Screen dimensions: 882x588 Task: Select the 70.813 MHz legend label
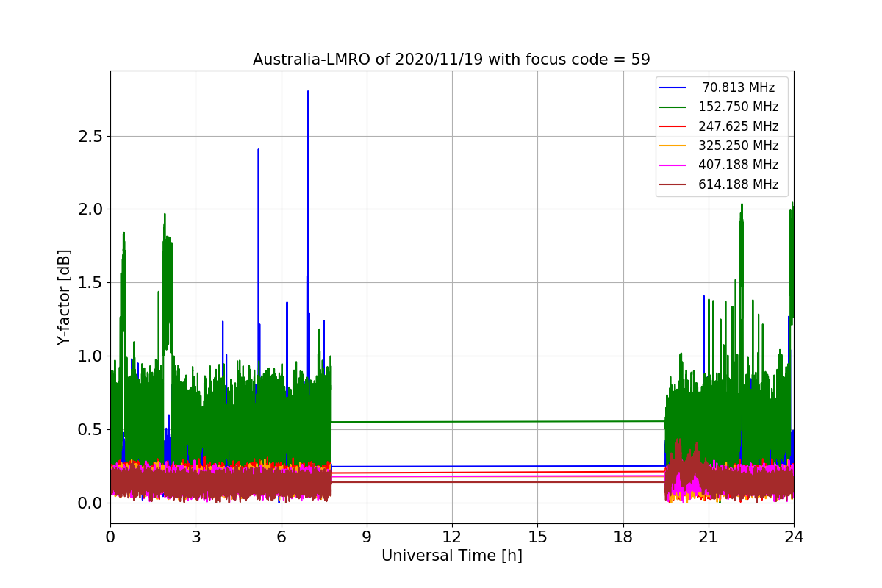point(739,87)
